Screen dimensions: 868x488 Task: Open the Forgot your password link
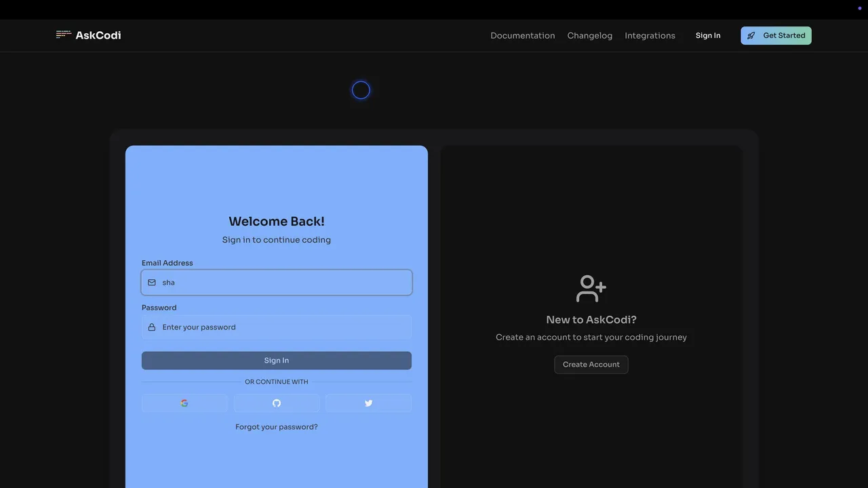pyautogui.click(x=277, y=427)
